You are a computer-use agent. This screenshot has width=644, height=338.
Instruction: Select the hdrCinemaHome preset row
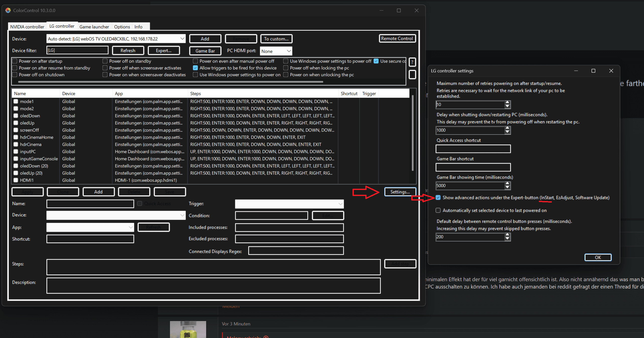pyautogui.click(x=210, y=137)
